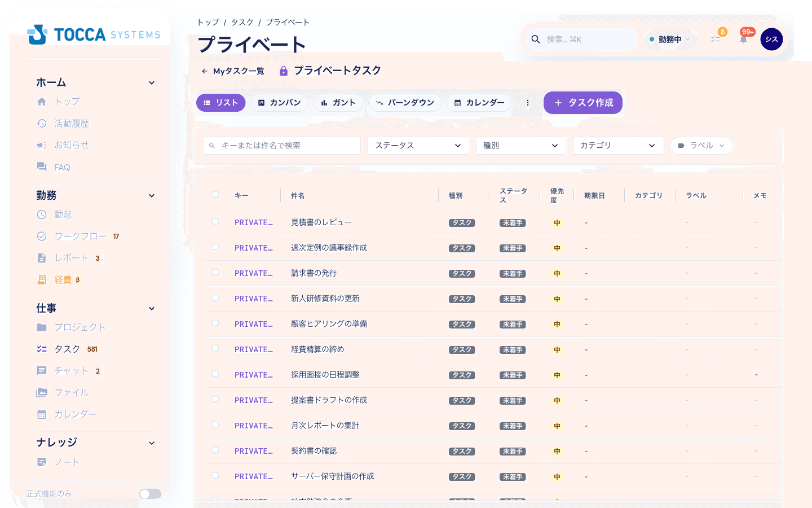The image size is (812, 508).
Task: Check the select-all checkbox in table header
Action: coord(215,194)
